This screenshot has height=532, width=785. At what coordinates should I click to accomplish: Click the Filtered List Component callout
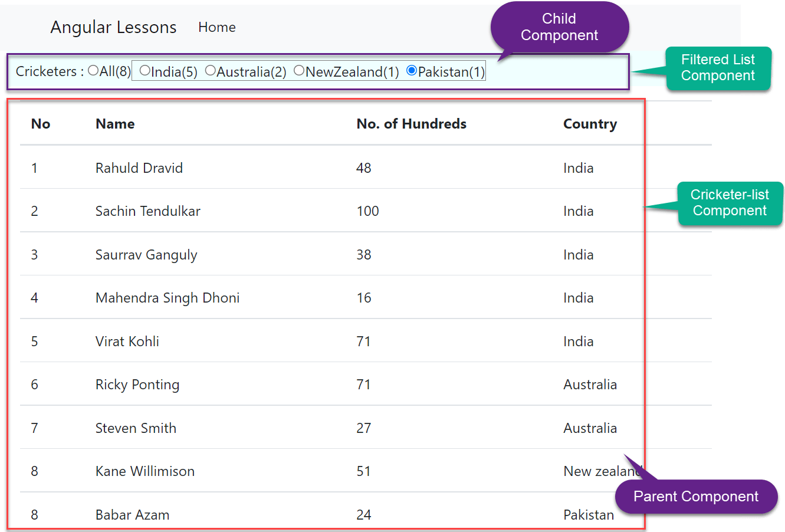pos(718,68)
